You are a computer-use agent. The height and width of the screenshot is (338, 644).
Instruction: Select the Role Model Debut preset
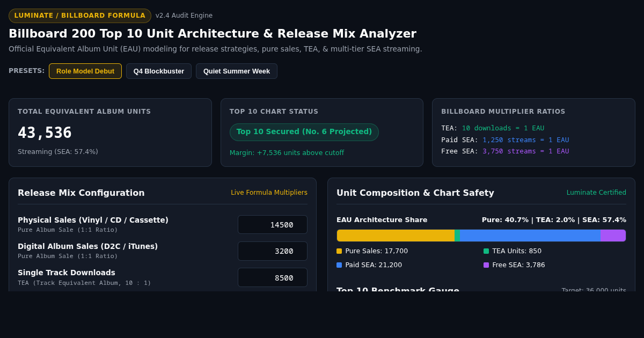[85, 71]
